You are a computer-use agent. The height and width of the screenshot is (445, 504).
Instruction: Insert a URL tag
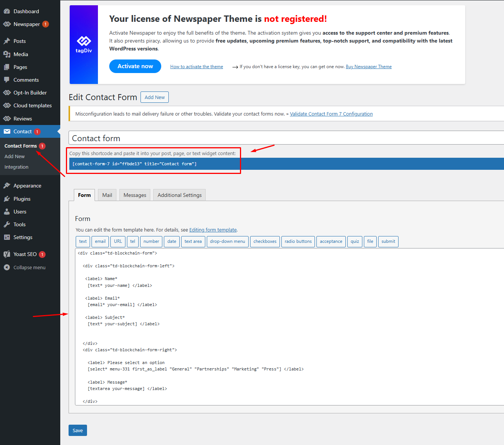pos(118,242)
